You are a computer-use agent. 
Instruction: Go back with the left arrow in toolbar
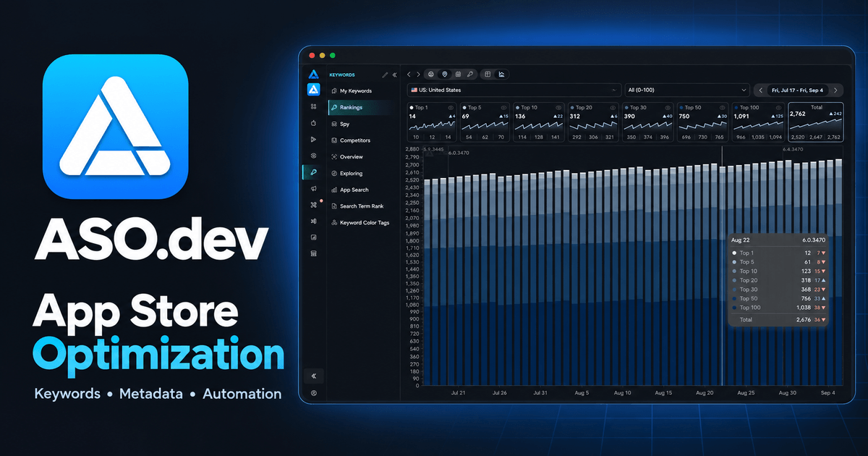pyautogui.click(x=409, y=74)
